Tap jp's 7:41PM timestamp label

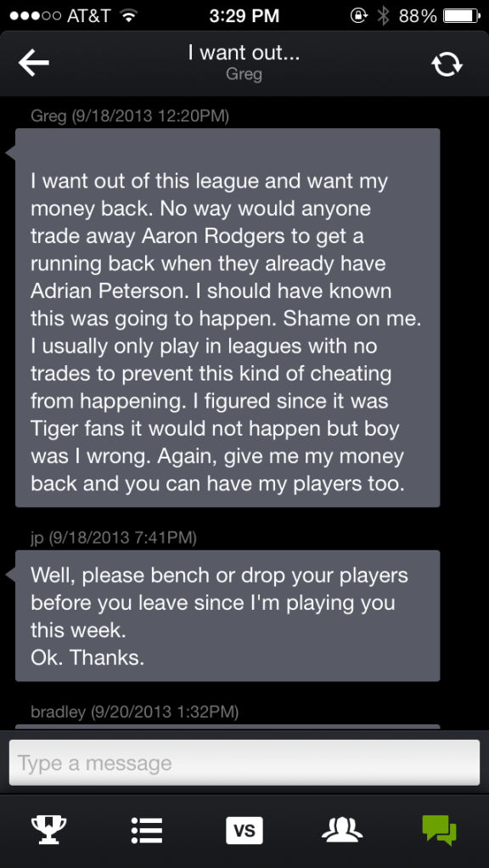coord(114,538)
